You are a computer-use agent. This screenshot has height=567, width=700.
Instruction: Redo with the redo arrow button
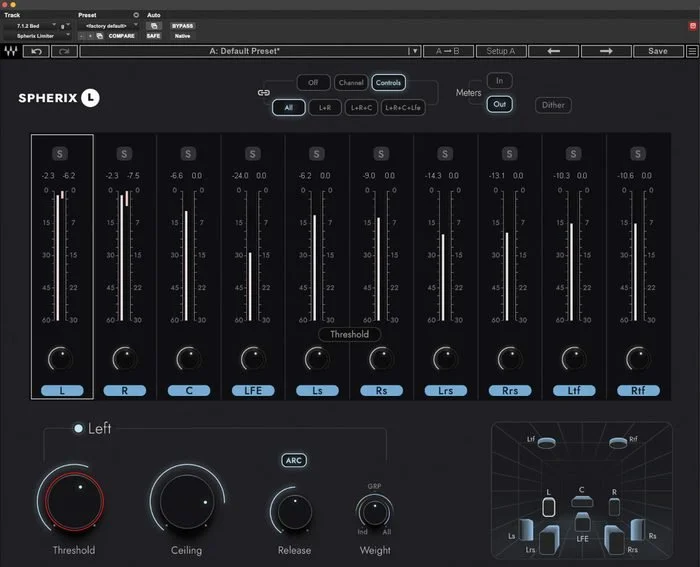pyautogui.click(x=64, y=51)
